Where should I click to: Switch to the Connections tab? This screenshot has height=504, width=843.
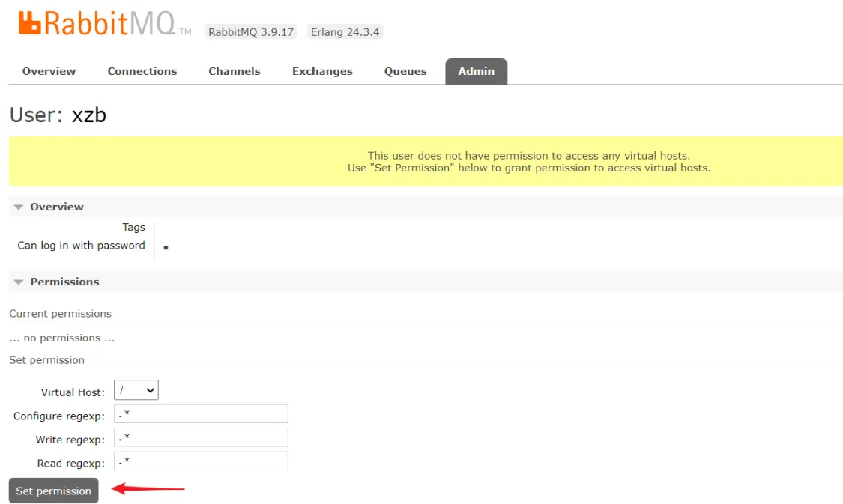click(142, 71)
